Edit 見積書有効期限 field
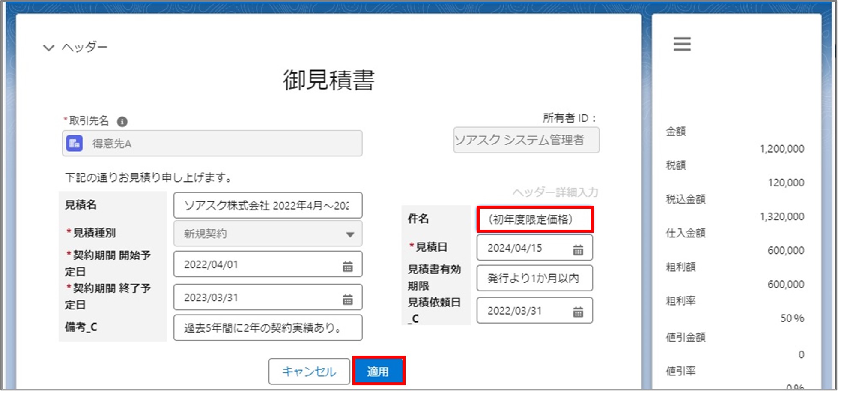 point(534,278)
